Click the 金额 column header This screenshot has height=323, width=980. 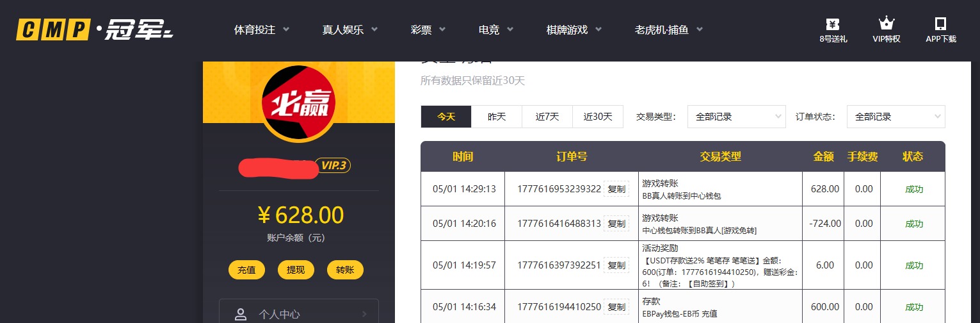(x=823, y=156)
